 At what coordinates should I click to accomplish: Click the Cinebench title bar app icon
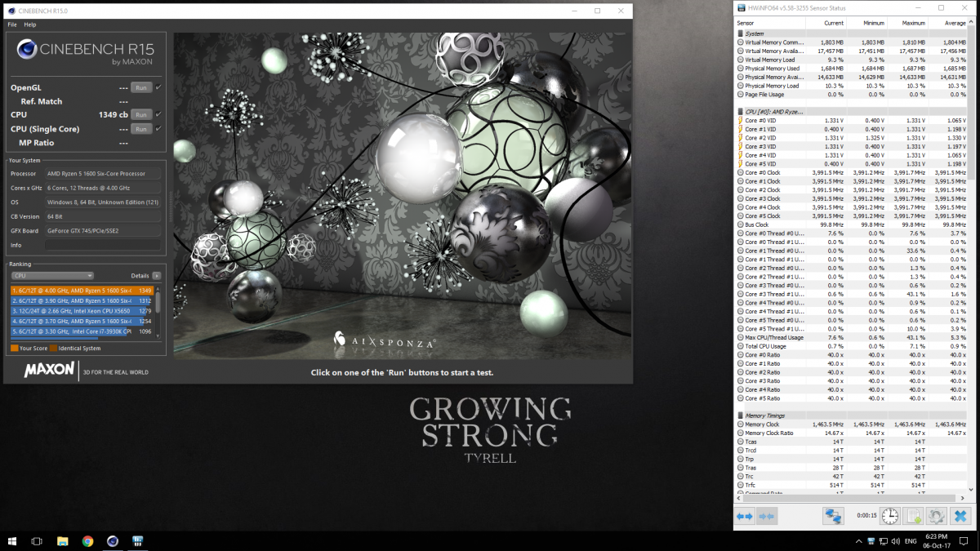coord(10,11)
